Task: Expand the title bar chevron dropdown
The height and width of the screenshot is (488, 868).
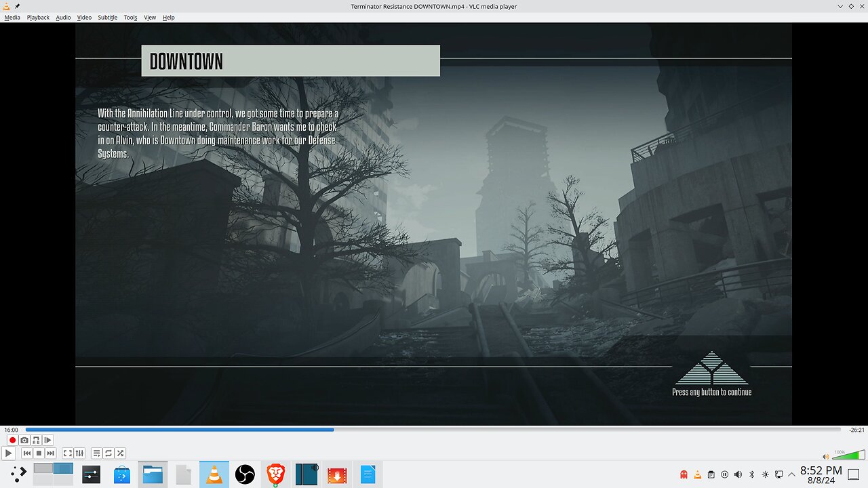Action: point(840,6)
